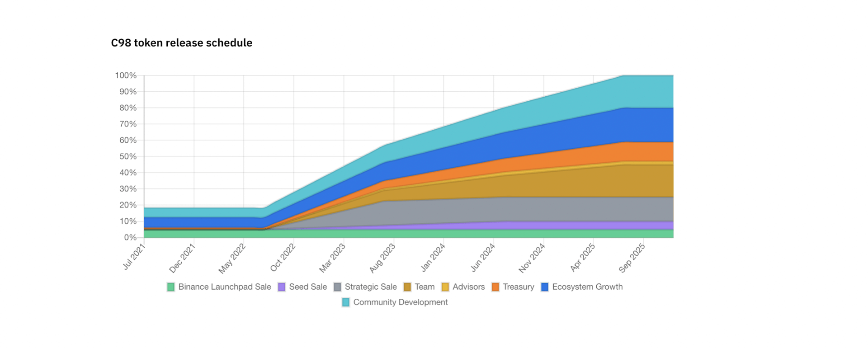Click the teal Community Development legend swatch
This screenshot has height=348, width=868.
[346, 302]
